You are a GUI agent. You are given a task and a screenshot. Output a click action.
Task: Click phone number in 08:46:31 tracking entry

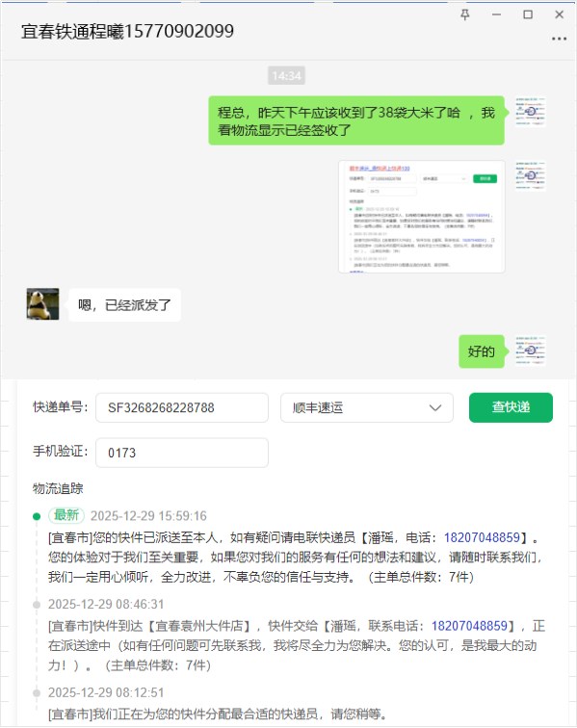469,626
